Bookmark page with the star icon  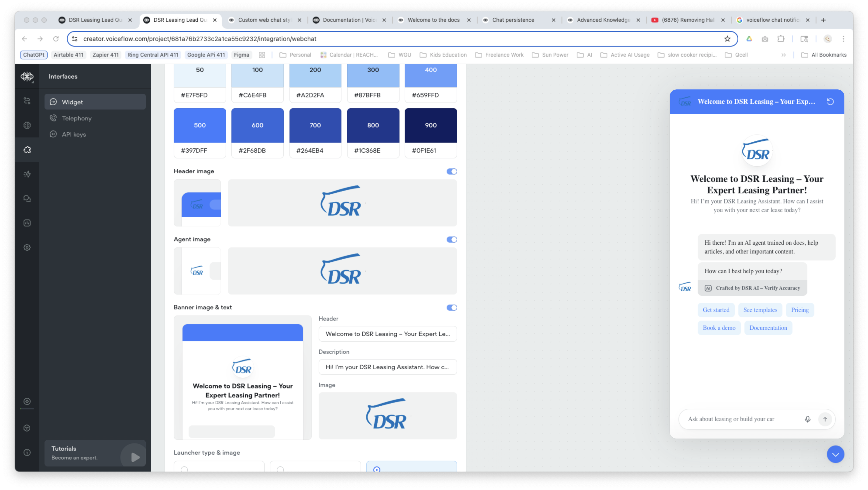727,39
